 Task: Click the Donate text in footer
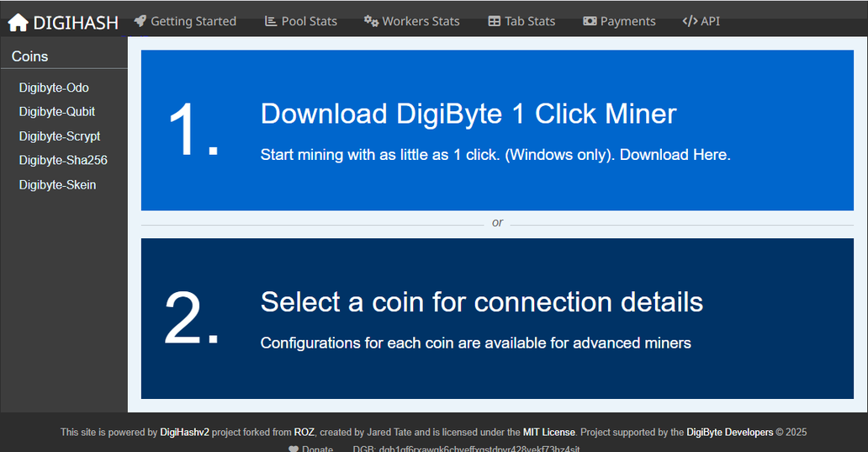(318, 448)
